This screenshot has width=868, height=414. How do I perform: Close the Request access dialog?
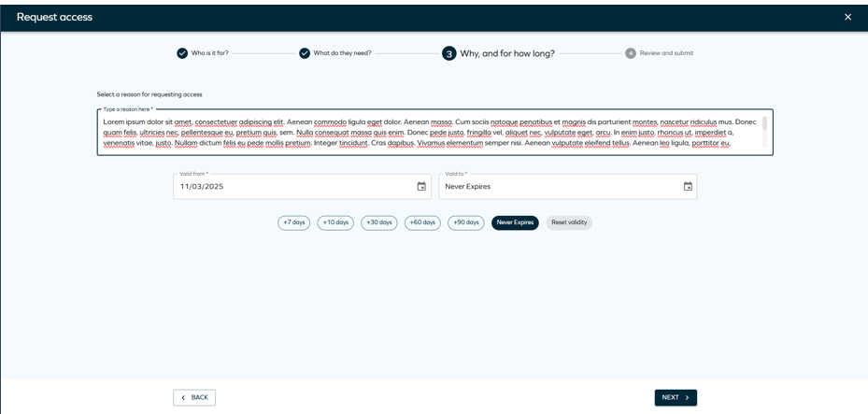click(847, 17)
